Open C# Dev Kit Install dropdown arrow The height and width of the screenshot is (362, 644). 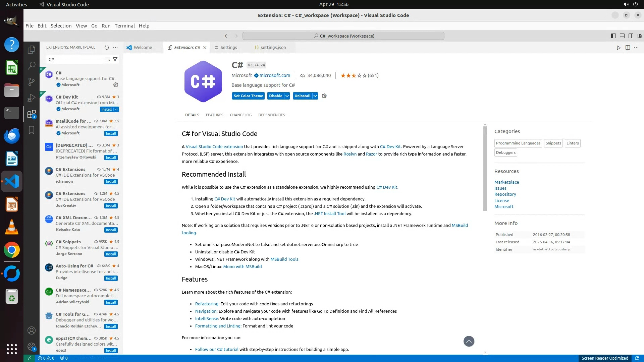pyautogui.click(x=116, y=109)
